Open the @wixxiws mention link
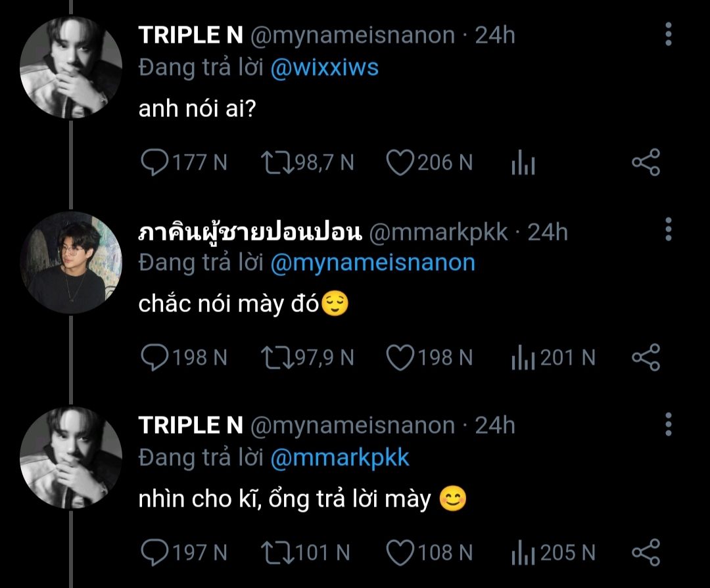The height and width of the screenshot is (588, 710). (x=324, y=68)
